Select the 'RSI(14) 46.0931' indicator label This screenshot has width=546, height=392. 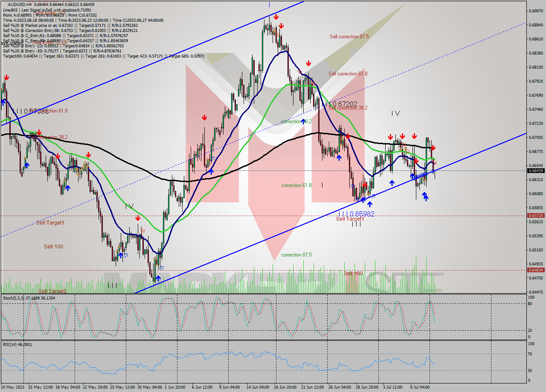point(17,344)
